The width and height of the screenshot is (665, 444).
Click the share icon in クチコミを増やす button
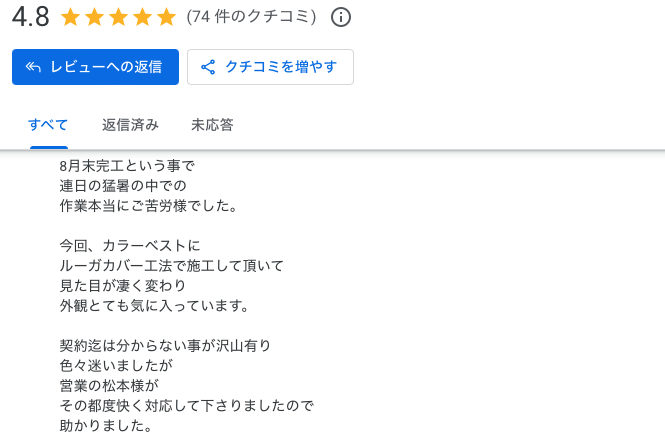click(209, 67)
